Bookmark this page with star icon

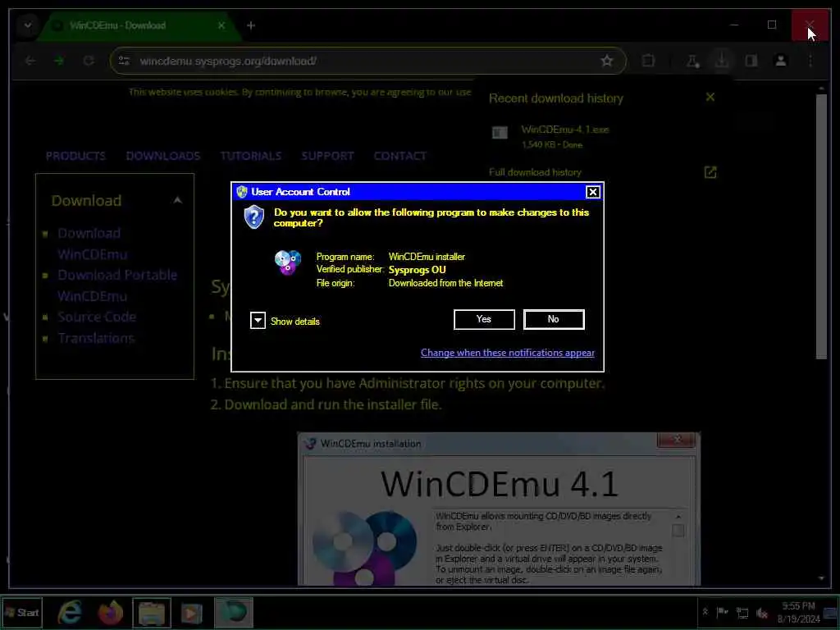(x=606, y=61)
